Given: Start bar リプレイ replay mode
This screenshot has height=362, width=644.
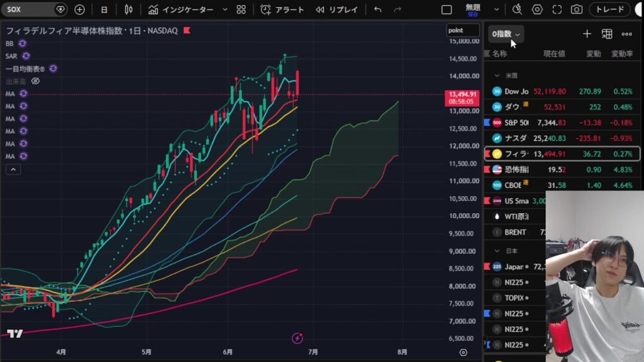Looking at the screenshot, I should 336,9.
